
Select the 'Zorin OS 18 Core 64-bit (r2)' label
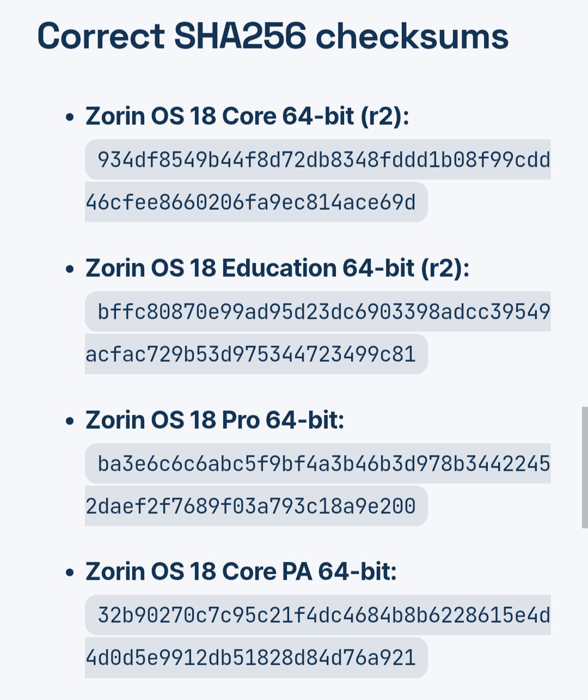(x=247, y=116)
